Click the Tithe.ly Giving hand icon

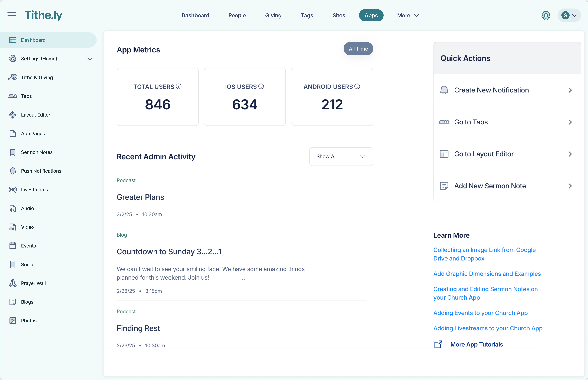[13, 77]
